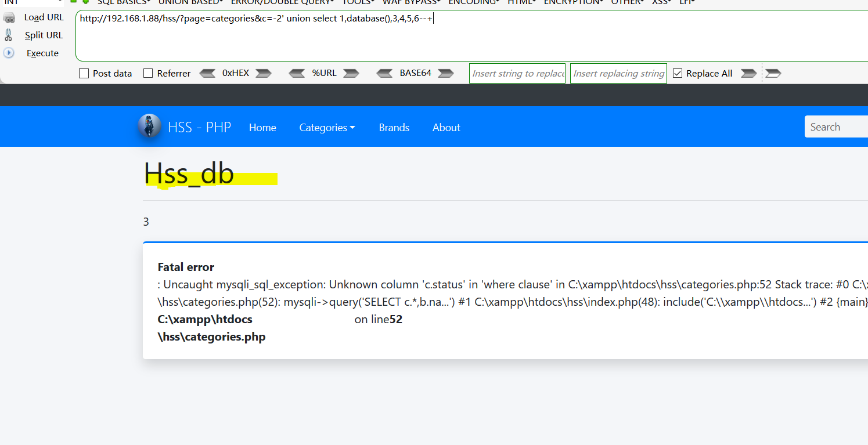The image size is (868, 445).
Task: Click the Split URL scissors icon
Action: (8, 35)
